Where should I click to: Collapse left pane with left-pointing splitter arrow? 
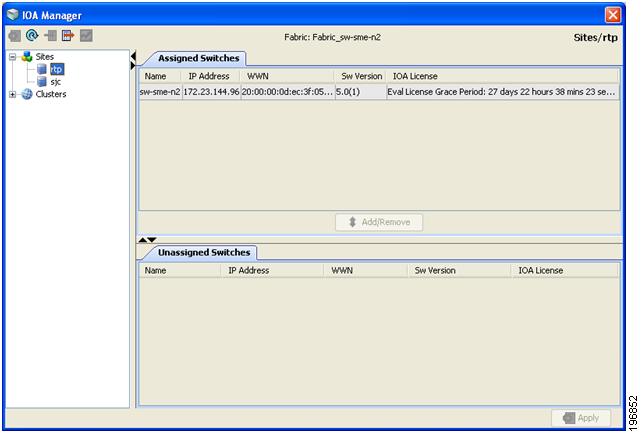pos(133,56)
